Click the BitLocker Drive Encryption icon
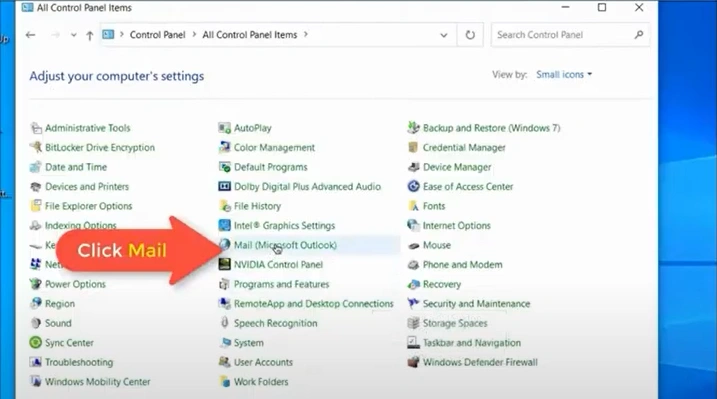The height and width of the screenshot is (399, 717). [x=36, y=148]
